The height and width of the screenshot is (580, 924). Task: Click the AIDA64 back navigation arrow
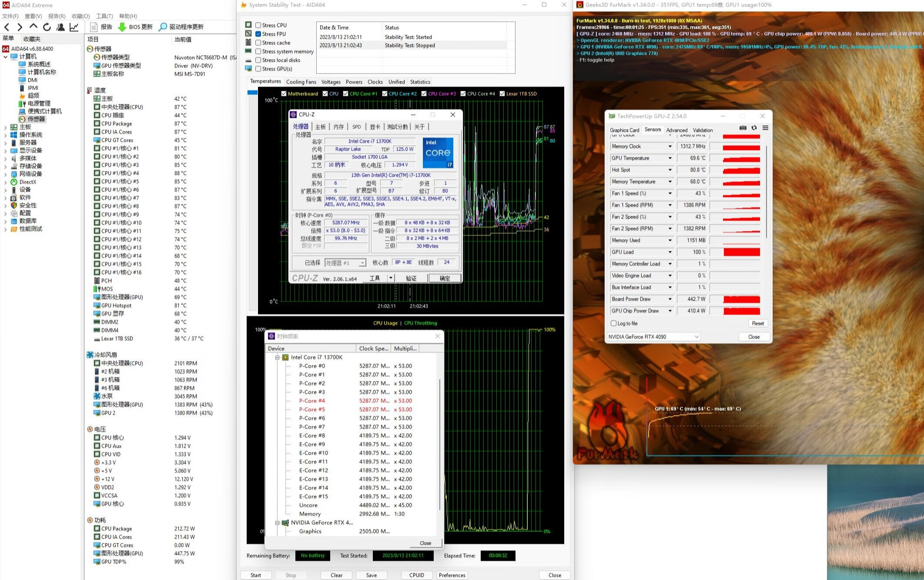click(x=7, y=27)
